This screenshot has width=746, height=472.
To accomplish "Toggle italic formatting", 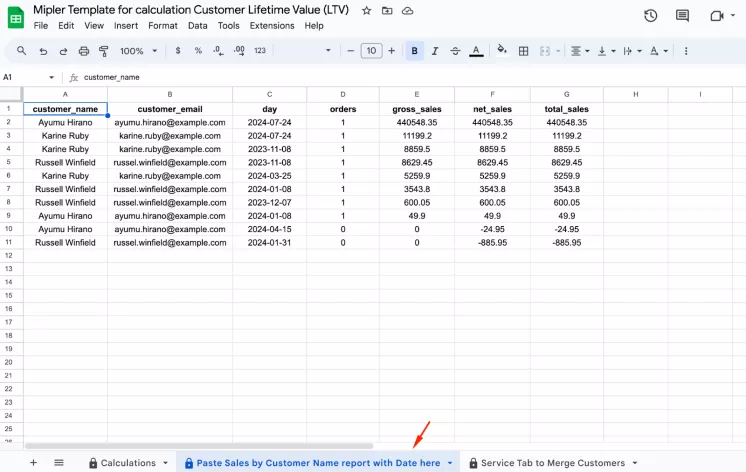I will [x=435, y=51].
